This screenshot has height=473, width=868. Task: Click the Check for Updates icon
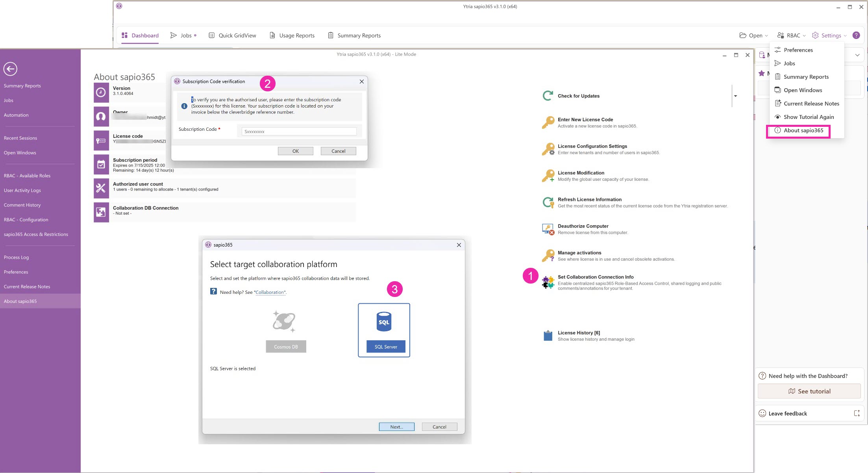[547, 95]
